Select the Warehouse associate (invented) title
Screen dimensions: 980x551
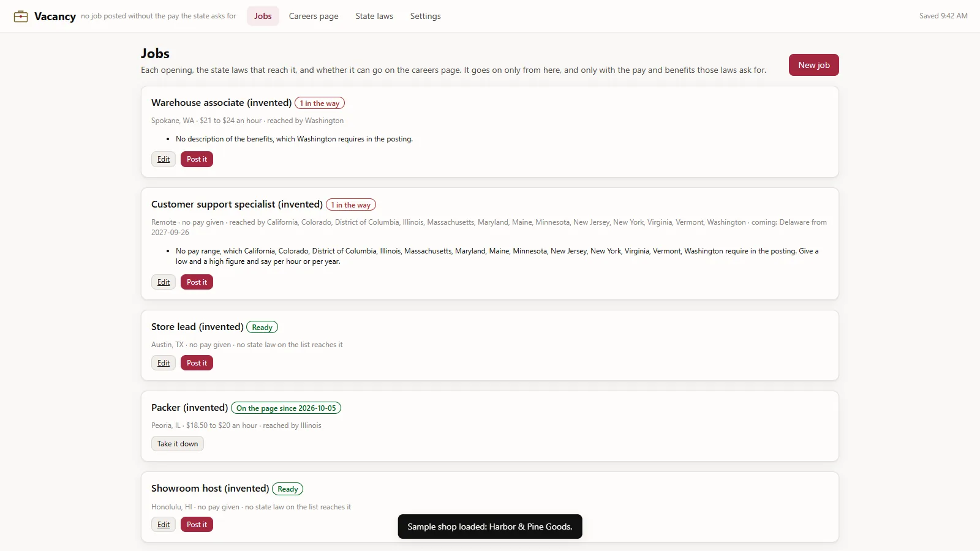coord(222,103)
